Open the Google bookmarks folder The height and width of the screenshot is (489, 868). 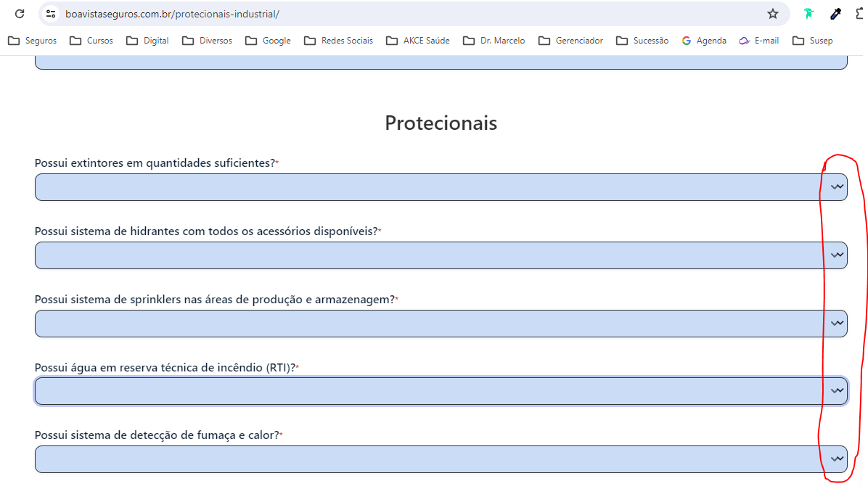pyautogui.click(x=268, y=41)
